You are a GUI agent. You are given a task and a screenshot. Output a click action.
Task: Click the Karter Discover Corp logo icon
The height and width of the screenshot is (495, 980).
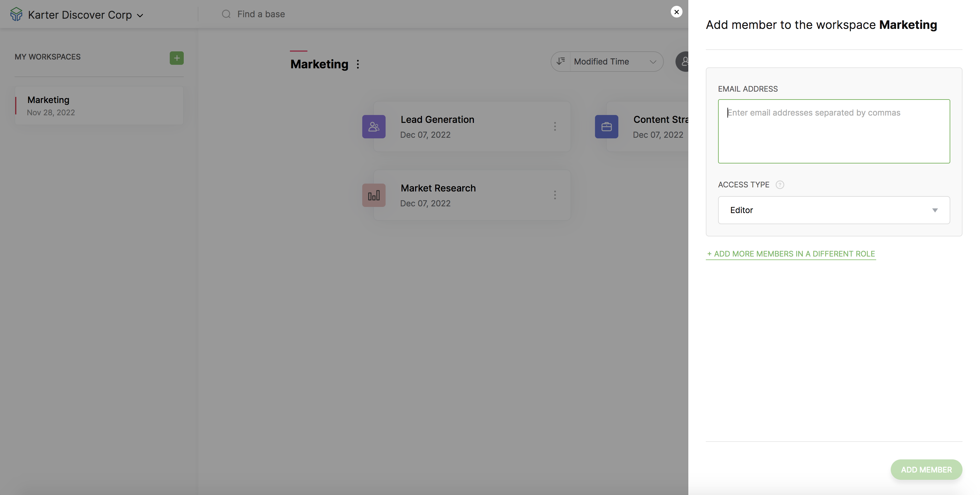tap(16, 15)
